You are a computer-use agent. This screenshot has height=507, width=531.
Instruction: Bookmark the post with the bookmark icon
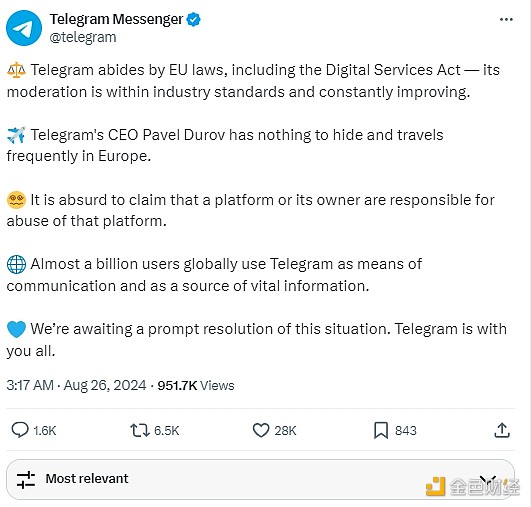pos(381,430)
